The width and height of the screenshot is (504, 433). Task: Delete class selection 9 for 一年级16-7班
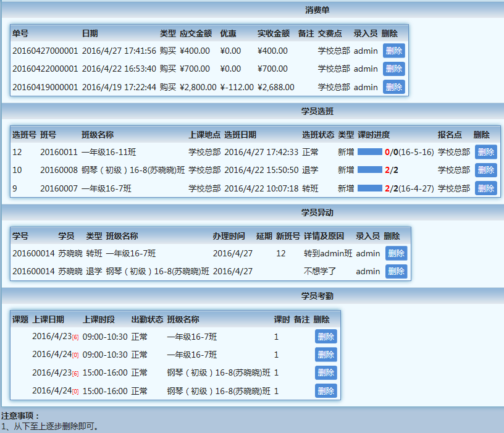485,188
